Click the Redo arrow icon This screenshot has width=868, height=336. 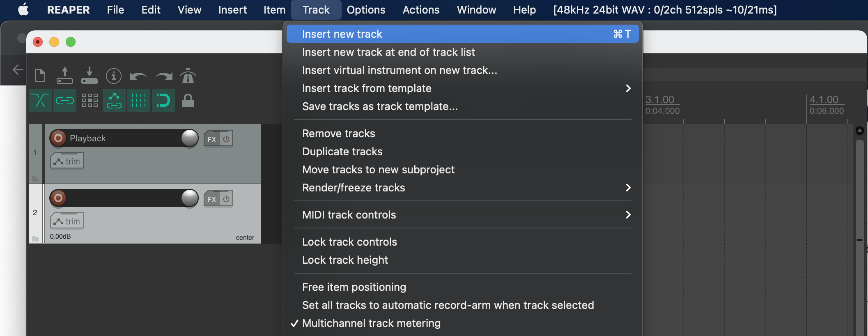tap(163, 76)
